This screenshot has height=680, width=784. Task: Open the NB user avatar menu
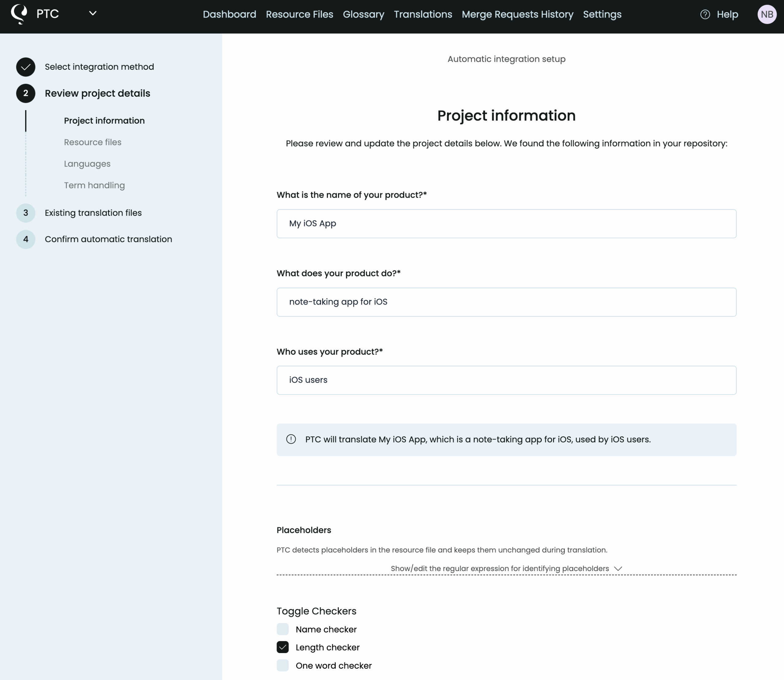(767, 14)
